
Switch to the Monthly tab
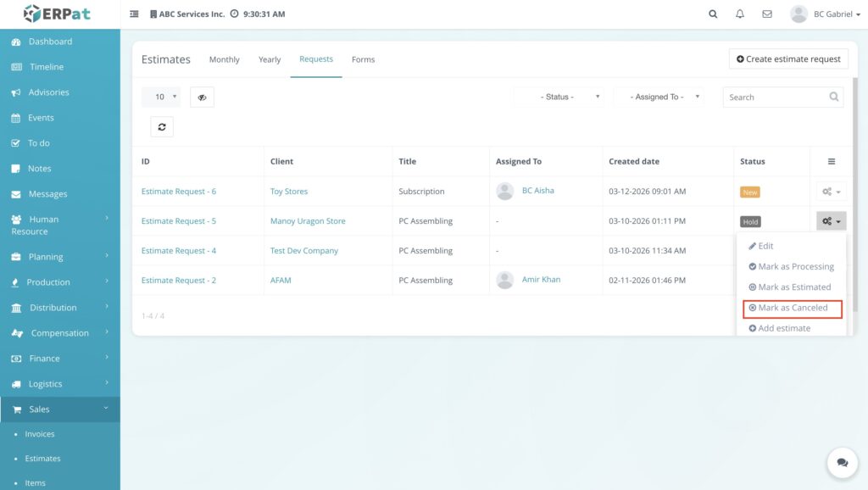(x=224, y=59)
